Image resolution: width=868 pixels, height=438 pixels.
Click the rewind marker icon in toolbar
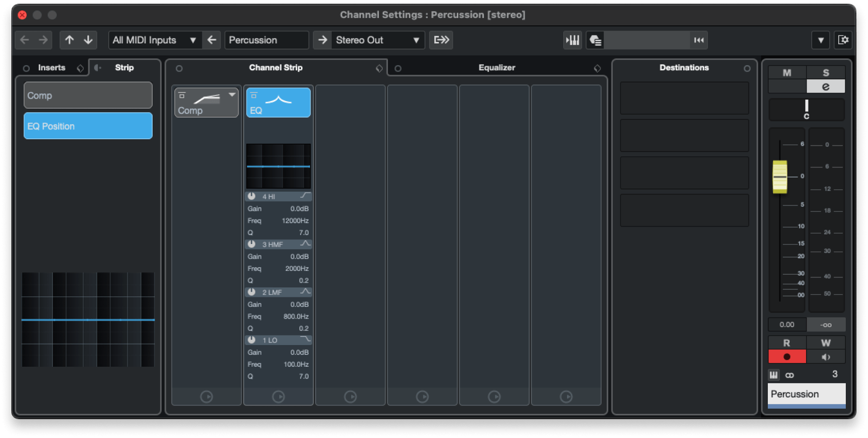click(699, 40)
